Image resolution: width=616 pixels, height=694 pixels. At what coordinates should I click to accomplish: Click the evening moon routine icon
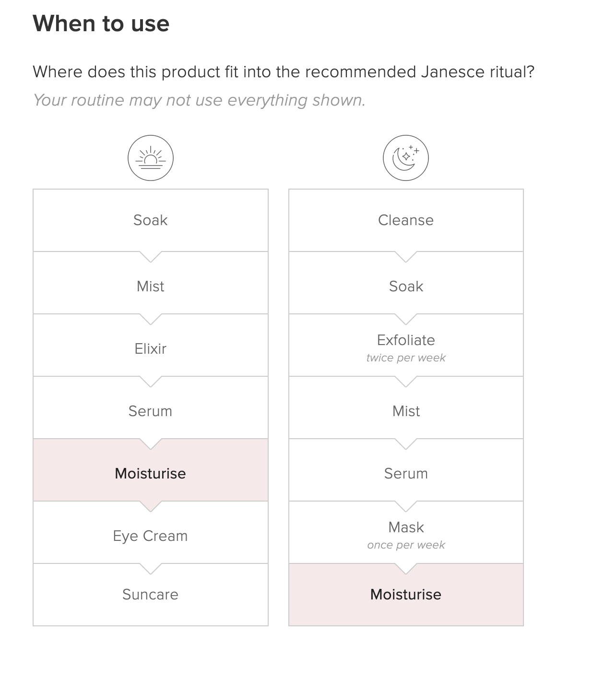[x=406, y=158]
